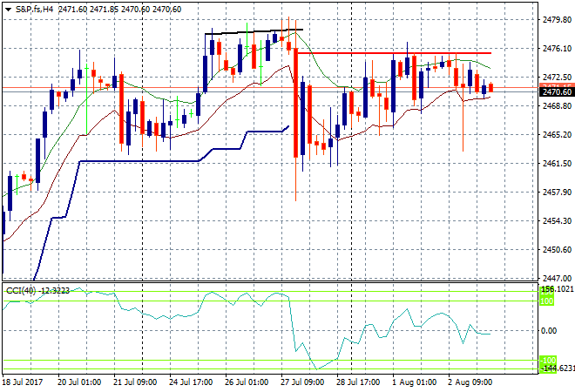This screenshot has height=392, width=575.
Task: Click the S&P.fs,H4 symbol title text
Action: click(35, 10)
